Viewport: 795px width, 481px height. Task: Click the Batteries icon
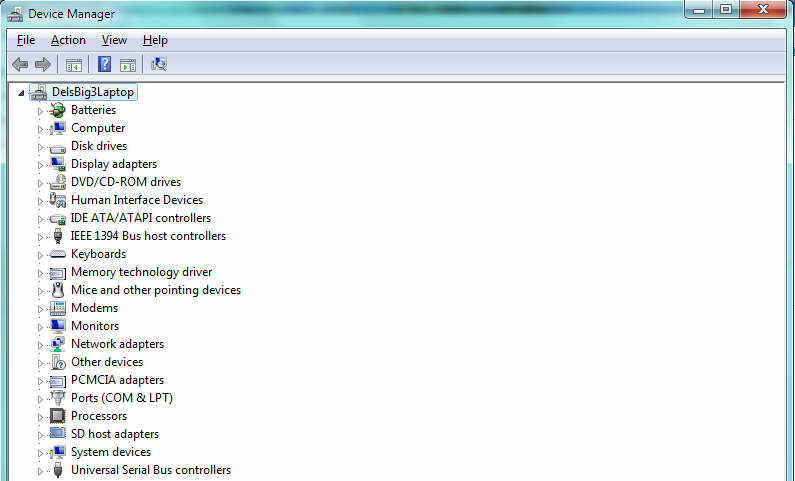[57, 110]
